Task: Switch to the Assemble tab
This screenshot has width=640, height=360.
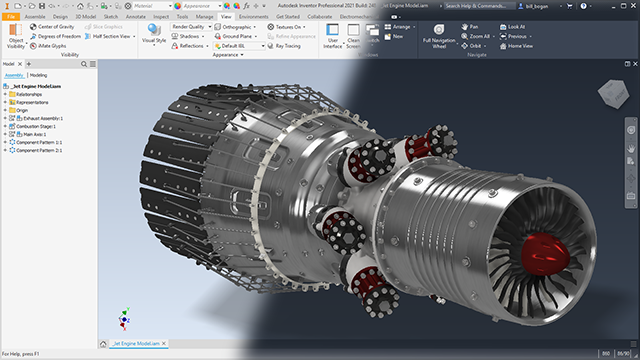Action: pyautogui.click(x=35, y=17)
